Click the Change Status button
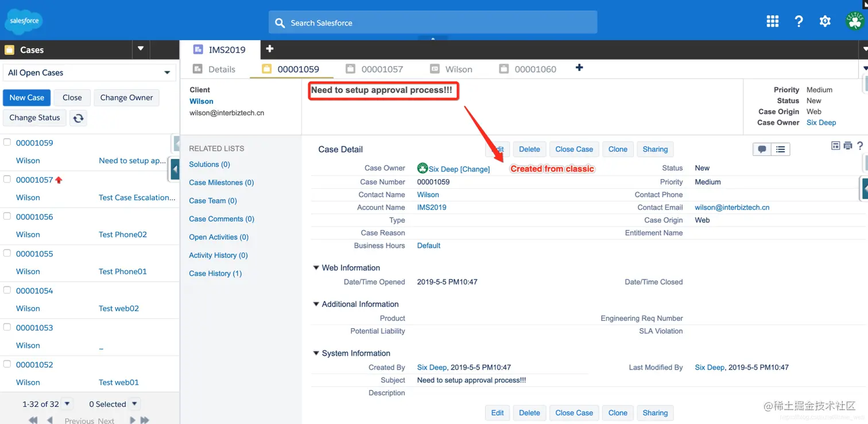Screen dimensions: 868x424 click(34, 118)
